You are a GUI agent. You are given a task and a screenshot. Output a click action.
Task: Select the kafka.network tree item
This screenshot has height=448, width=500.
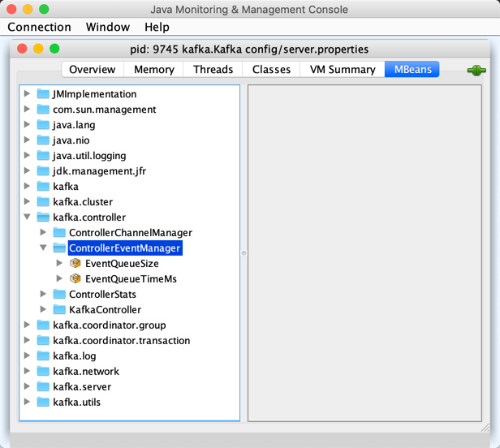click(x=86, y=372)
